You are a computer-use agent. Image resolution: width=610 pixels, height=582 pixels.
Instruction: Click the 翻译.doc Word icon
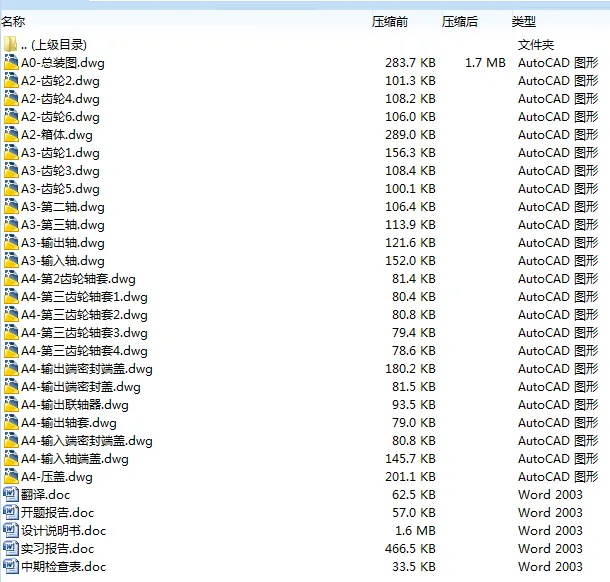[11, 494]
